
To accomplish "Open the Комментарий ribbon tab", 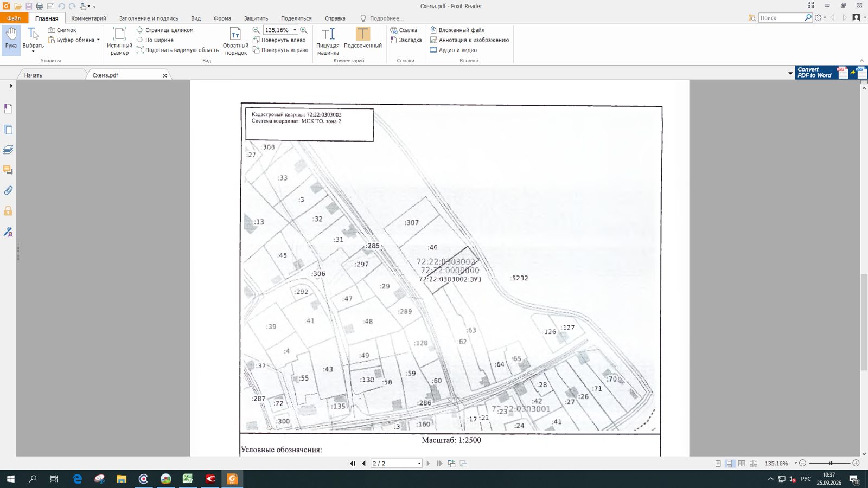I will tap(88, 18).
